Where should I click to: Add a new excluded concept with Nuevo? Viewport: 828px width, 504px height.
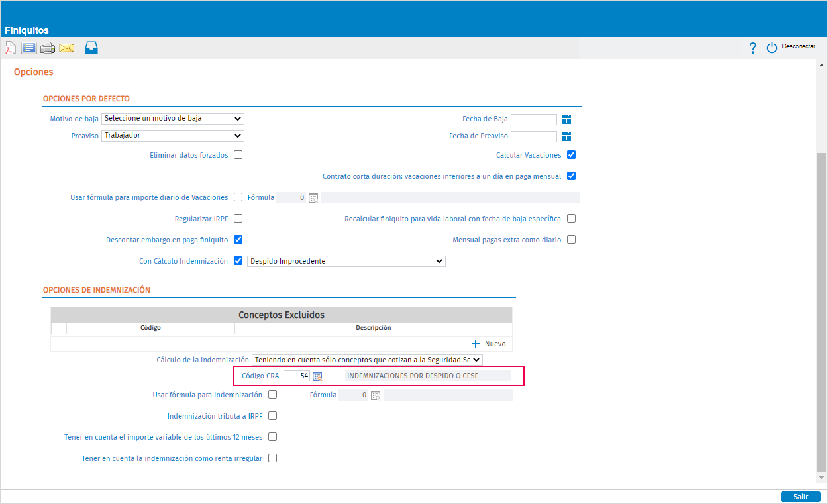point(489,344)
